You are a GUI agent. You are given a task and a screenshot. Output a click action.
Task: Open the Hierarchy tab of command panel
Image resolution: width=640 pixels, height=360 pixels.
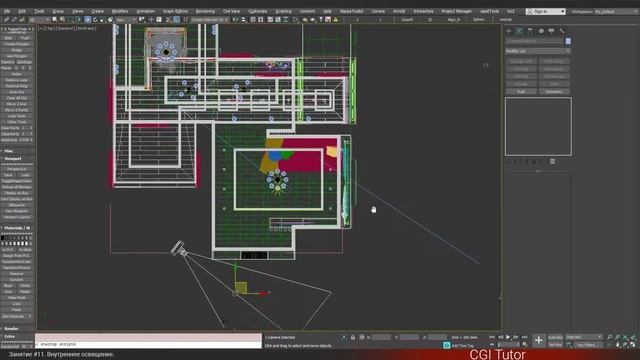coord(530,31)
